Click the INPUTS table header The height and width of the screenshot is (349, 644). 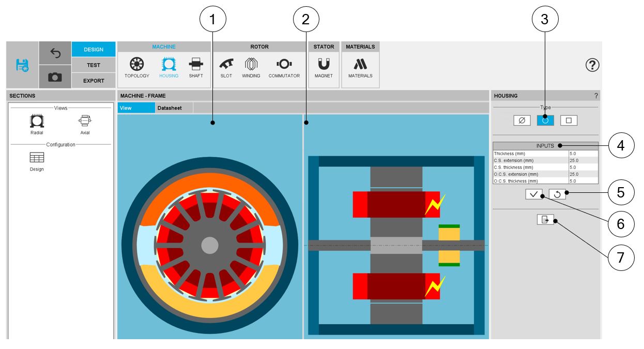point(545,146)
